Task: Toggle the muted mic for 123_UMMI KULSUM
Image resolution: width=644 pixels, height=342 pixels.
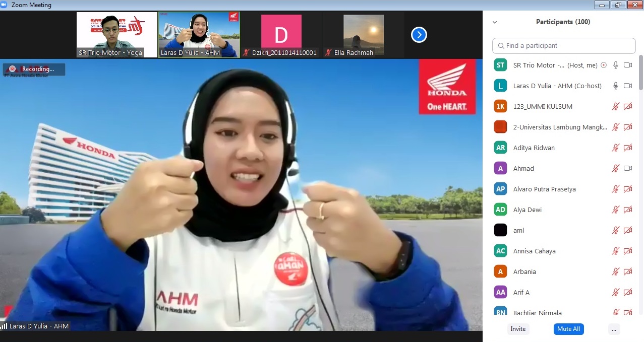Action: 615,106
